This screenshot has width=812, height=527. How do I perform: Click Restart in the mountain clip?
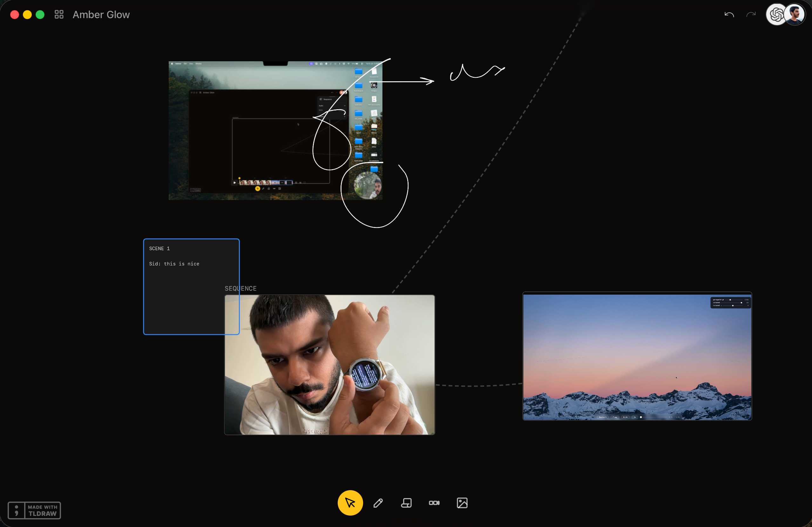click(603, 417)
